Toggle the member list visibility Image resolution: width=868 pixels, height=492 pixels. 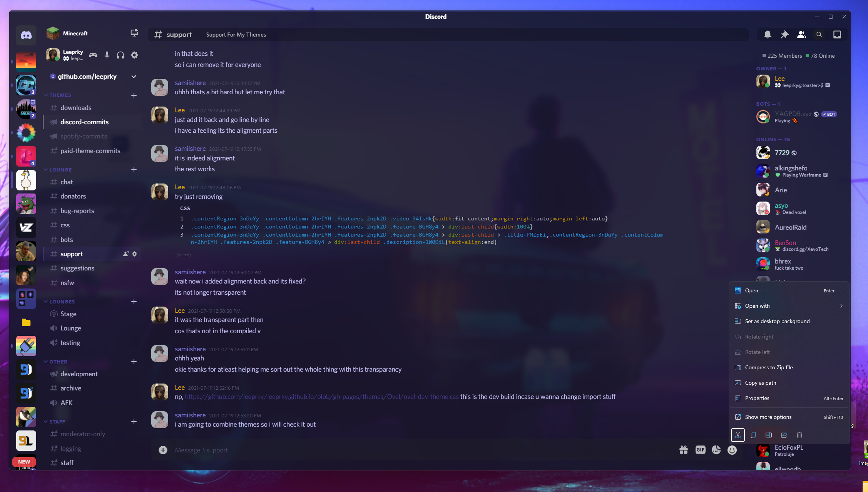coord(801,35)
